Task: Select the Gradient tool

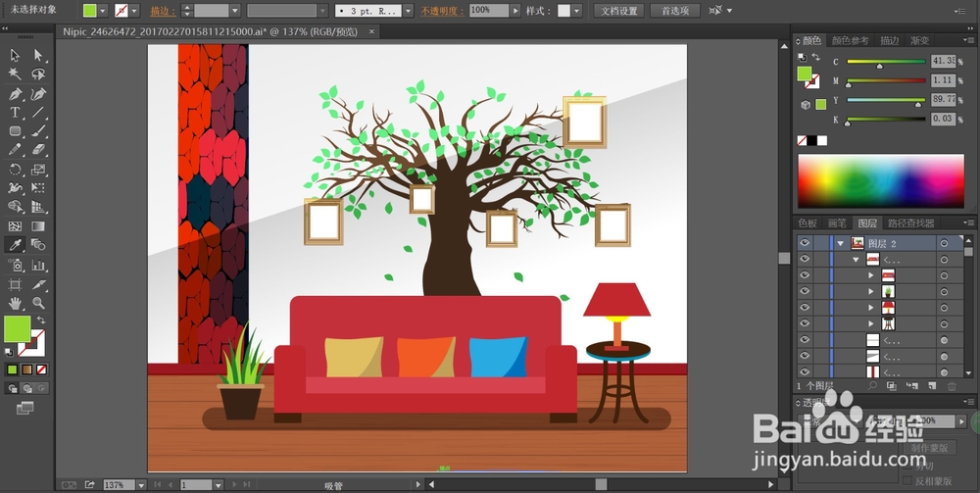Action: click(38, 226)
